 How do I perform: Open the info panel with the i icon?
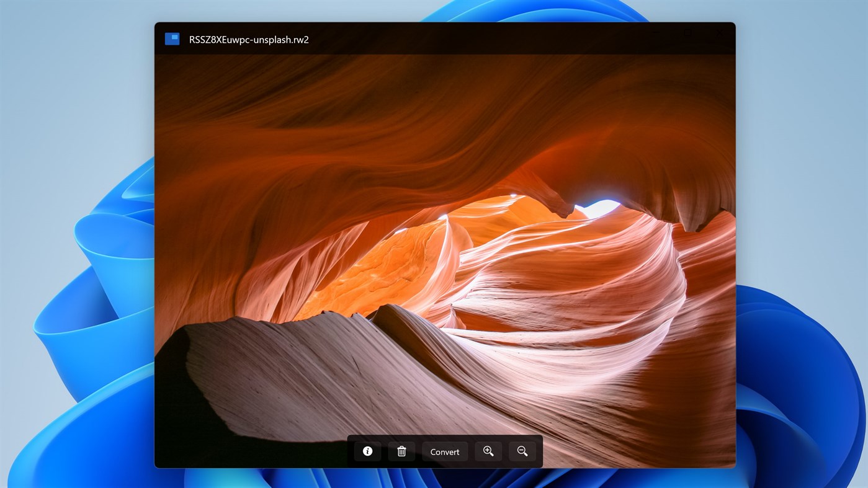coord(367,451)
